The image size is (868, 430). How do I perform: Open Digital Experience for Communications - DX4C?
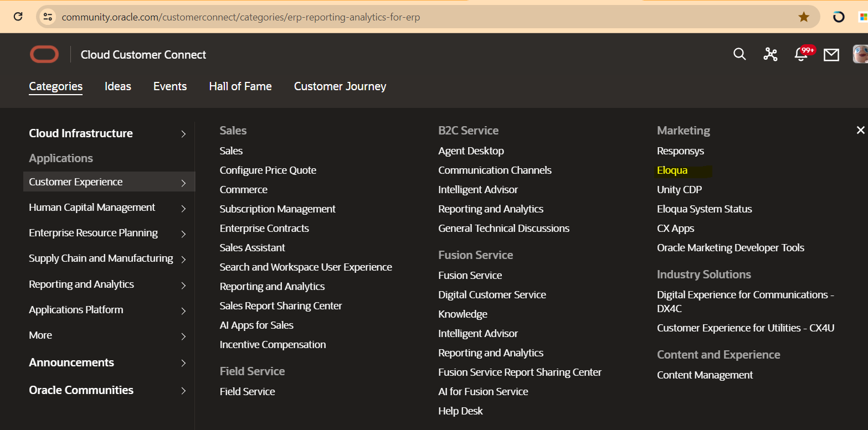pos(746,302)
